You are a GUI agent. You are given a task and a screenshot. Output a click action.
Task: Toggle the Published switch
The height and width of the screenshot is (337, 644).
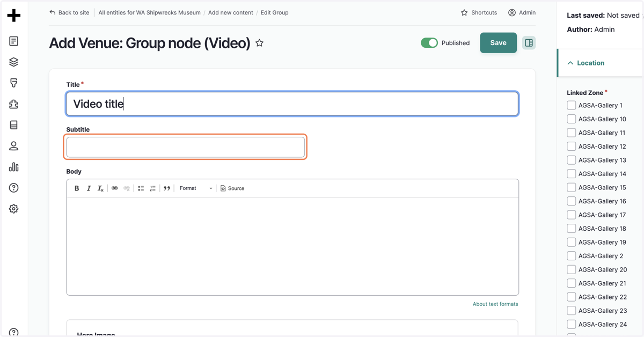click(x=429, y=43)
